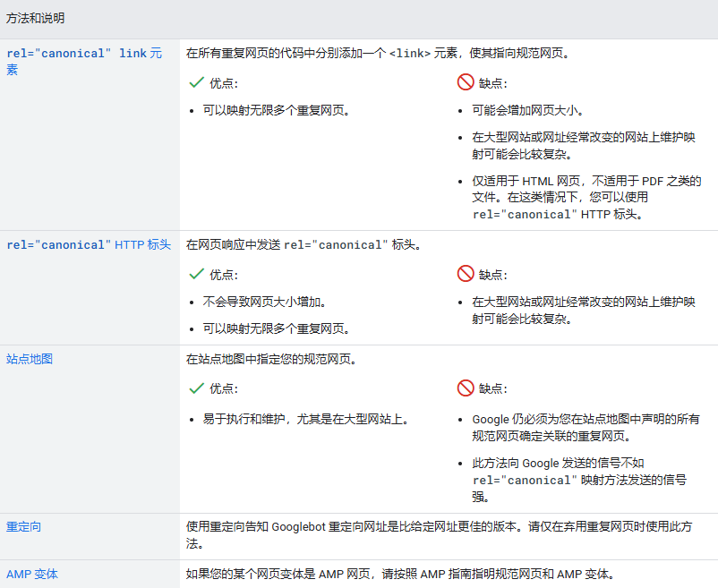Click the 不会导致网页大小增加 bullet
This screenshot has width=718, height=588.
(265, 302)
